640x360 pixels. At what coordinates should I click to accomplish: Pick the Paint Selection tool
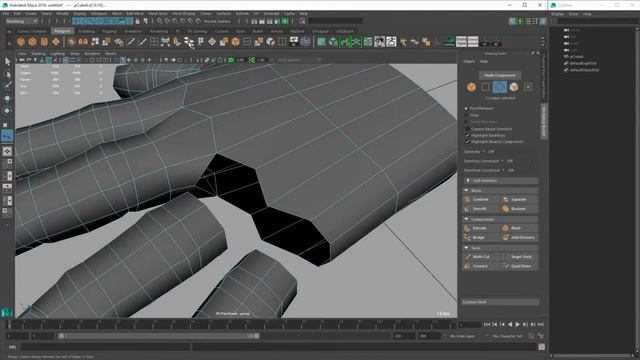click(7, 85)
